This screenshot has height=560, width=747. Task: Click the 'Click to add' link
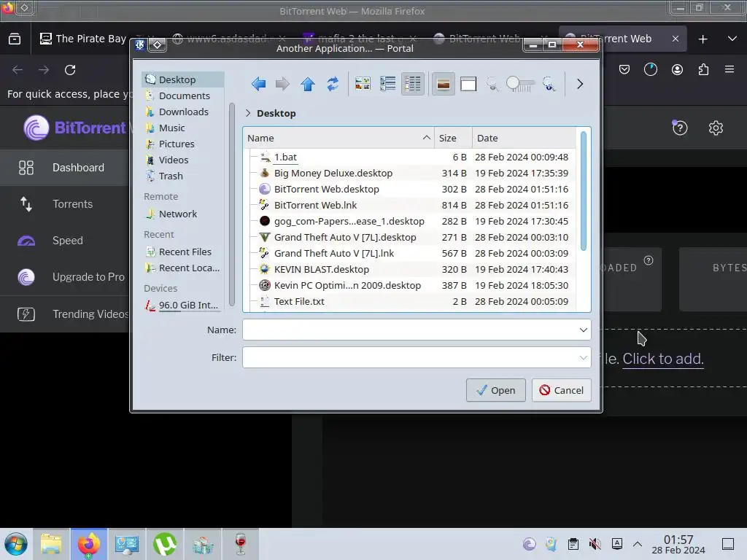tap(662, 359)
